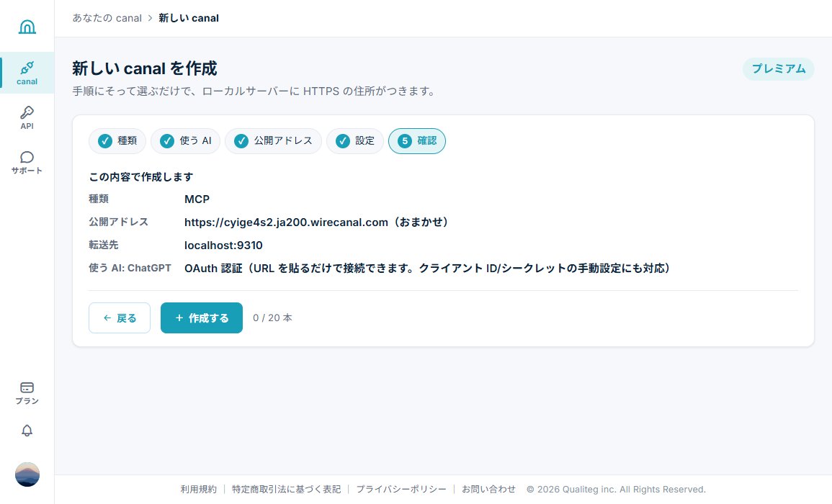Go back to the 使う AI step
This screenshot has height=504, width=832.
185,141
